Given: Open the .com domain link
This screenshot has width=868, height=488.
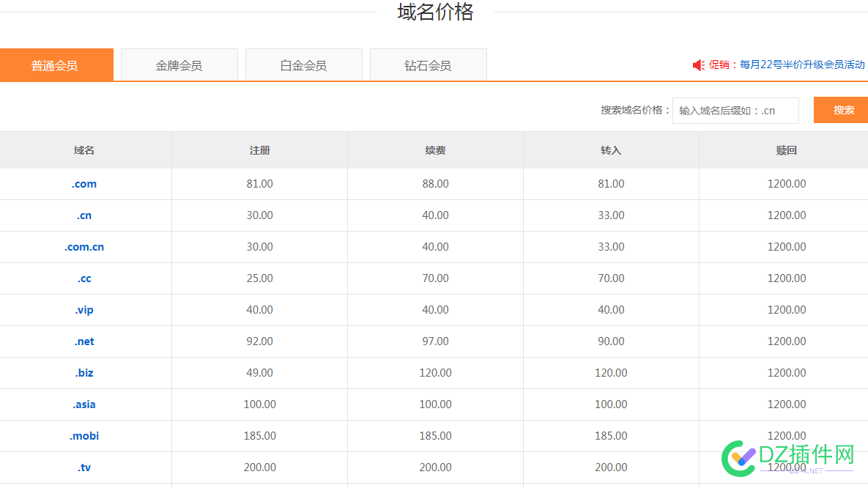Looking at the screenshot, I should 84,184.
